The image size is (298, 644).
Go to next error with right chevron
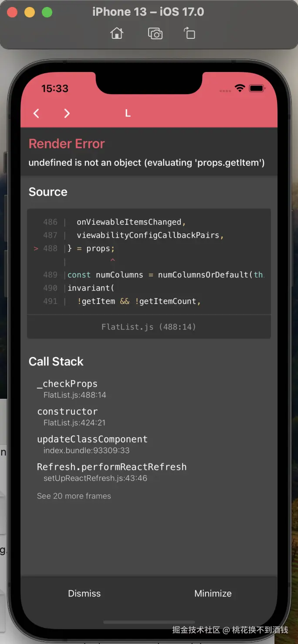point(67,113)
